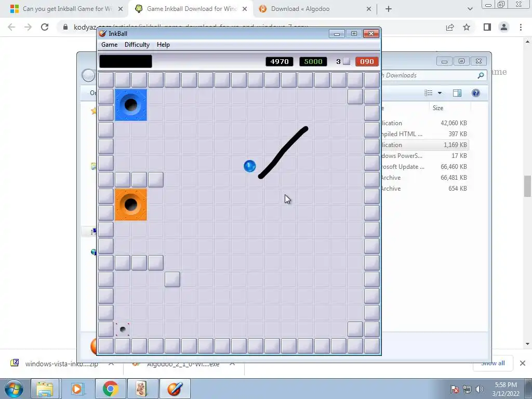Screen dimensions: 532x399
Task: Click the browser page vertical scrollbar thumb
Action: 527,186
